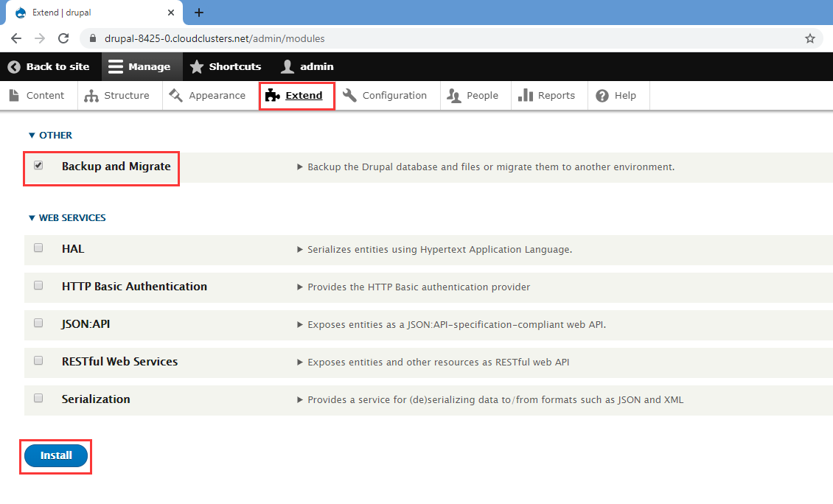Open Structure via its hierarchy icon
This screenshot has height=504, width=833.
click(91, 96)
